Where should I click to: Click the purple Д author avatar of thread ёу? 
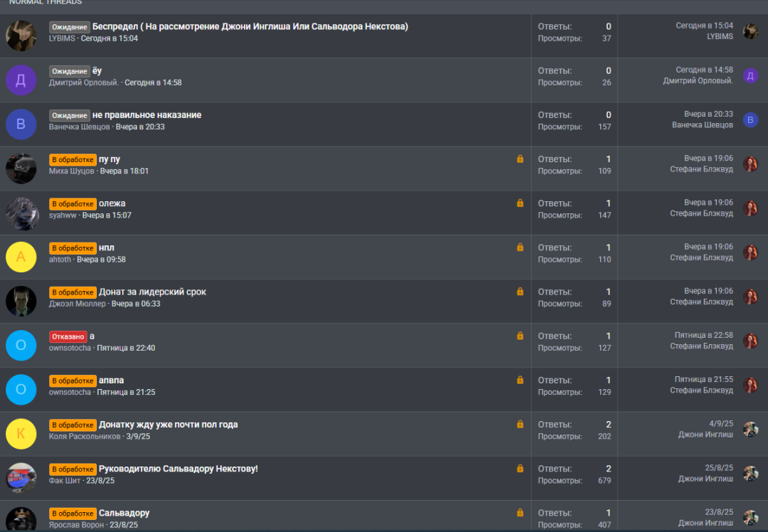tap(21, 80)
